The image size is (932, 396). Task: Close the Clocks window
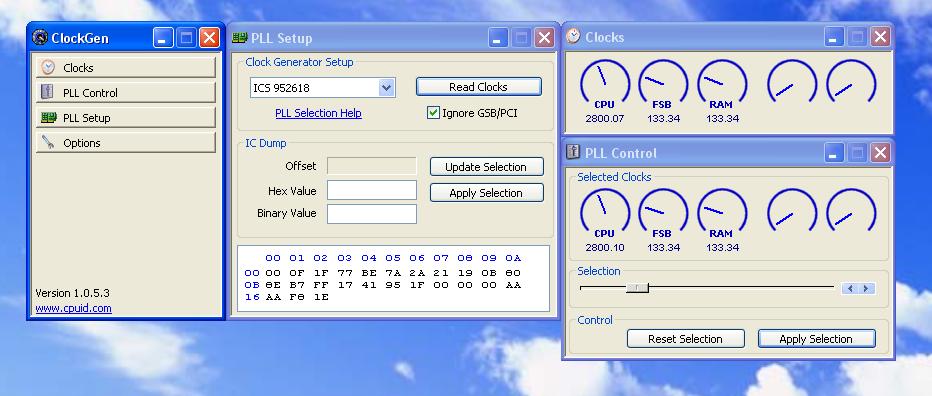[880, 37]
